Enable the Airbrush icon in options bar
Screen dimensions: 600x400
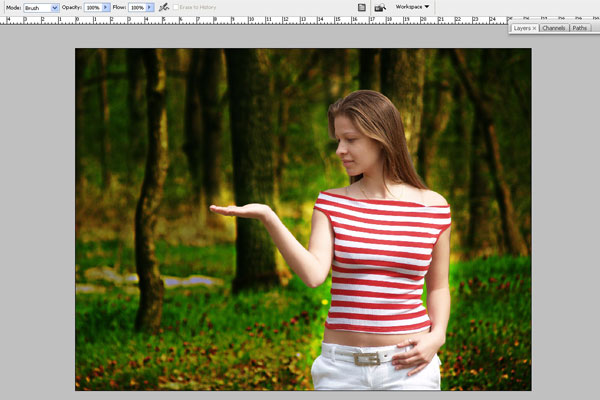pos(163,7)
